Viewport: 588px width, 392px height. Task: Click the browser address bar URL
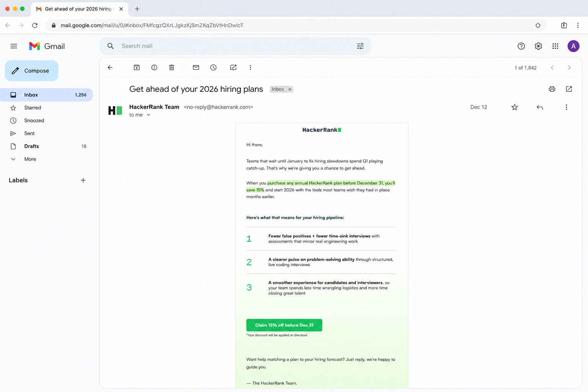click(x=152, y=25)
